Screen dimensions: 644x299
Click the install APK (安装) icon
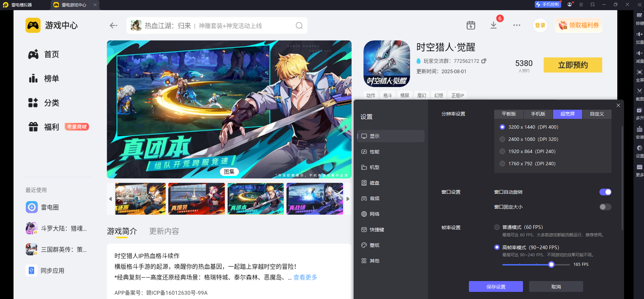click(x=639, y=129)
